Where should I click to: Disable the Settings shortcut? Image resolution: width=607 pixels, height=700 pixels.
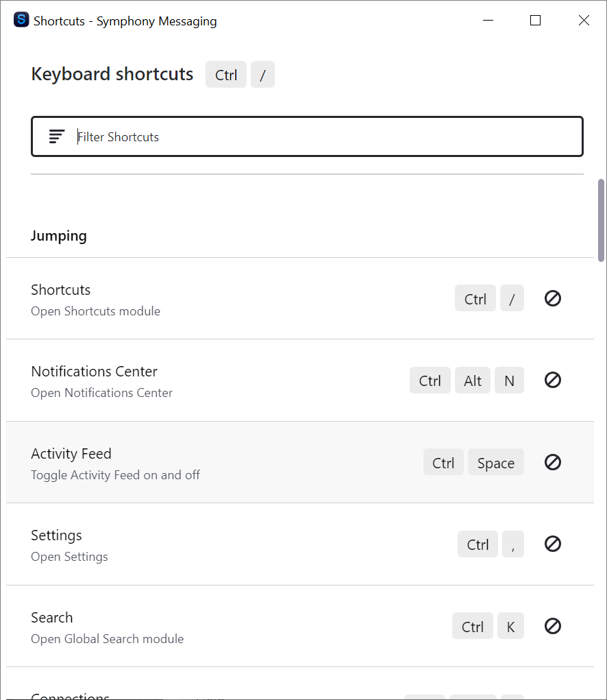pyautogui.click(x=553, y=544)
